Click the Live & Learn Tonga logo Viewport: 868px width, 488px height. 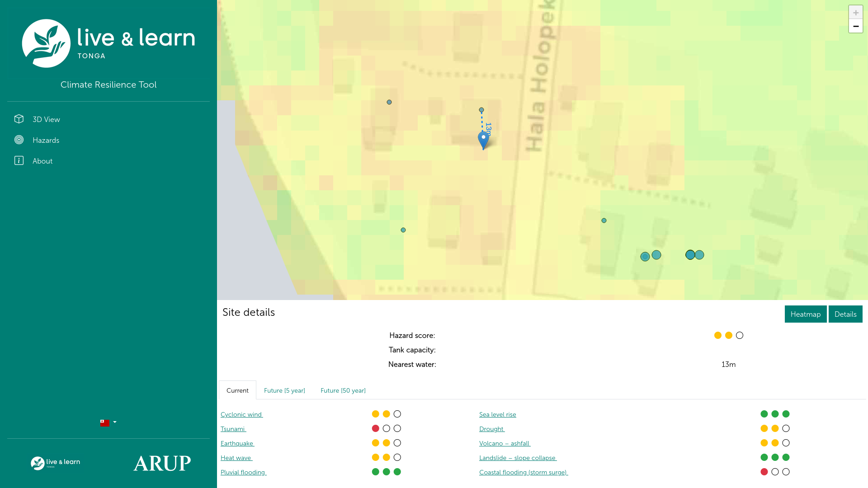pos(108,43)
